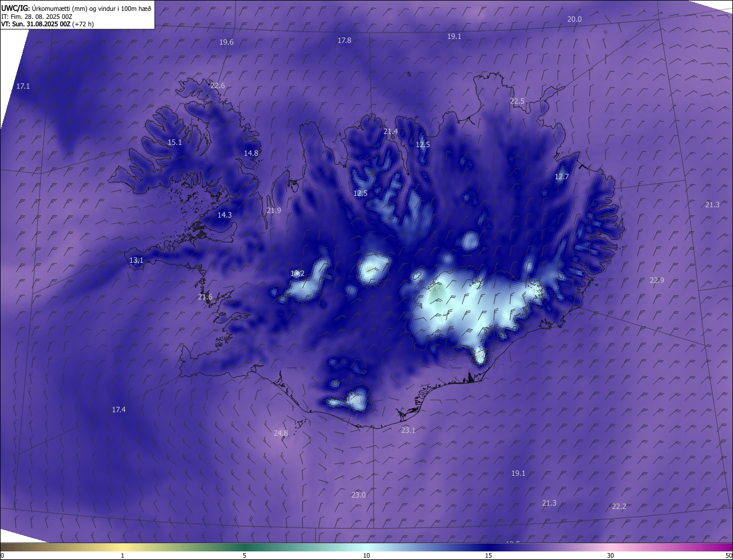Click the 21.4 value label

click(x=391, y=132)
